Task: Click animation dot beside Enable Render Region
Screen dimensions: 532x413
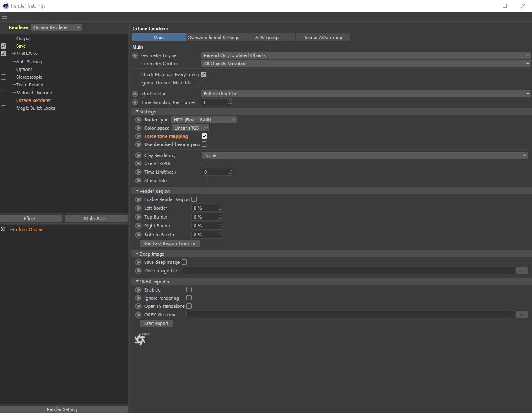Action: tap(138, 199)
